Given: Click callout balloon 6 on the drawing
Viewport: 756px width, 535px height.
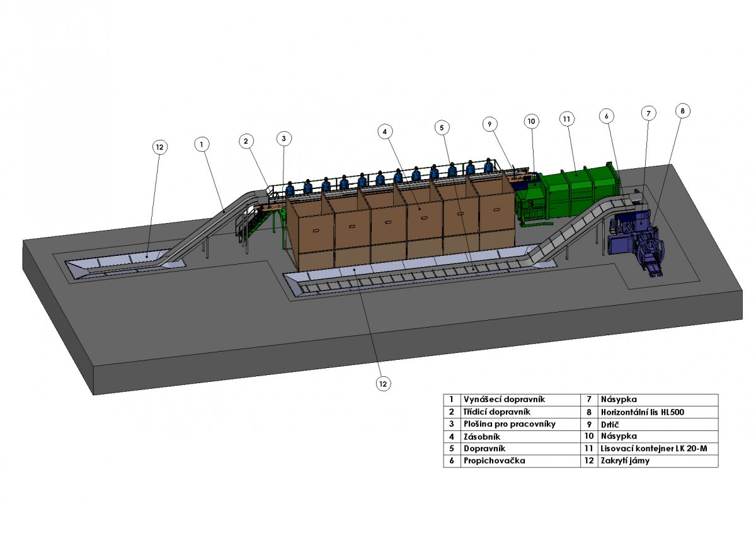Looking at the screenshot, I should pos(607,116).
